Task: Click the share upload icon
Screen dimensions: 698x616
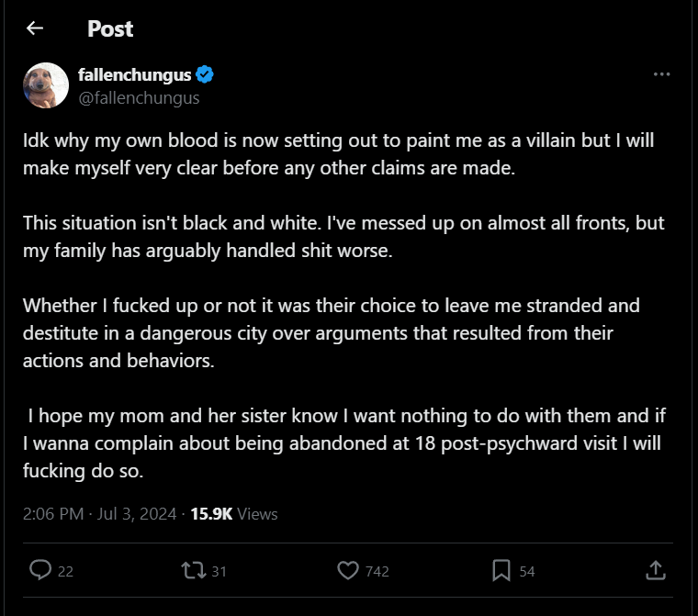Action: click(x=655, y=570)
